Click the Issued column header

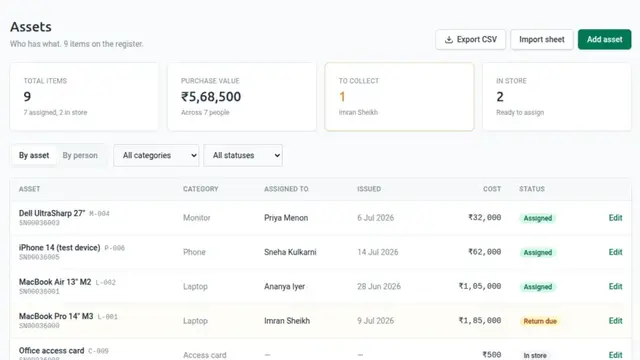369,189
